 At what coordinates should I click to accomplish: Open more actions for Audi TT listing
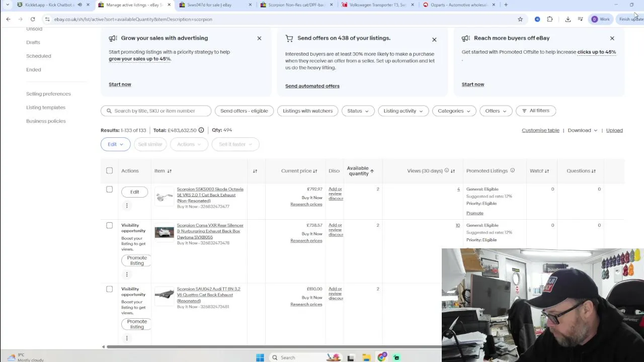point(127,338)
